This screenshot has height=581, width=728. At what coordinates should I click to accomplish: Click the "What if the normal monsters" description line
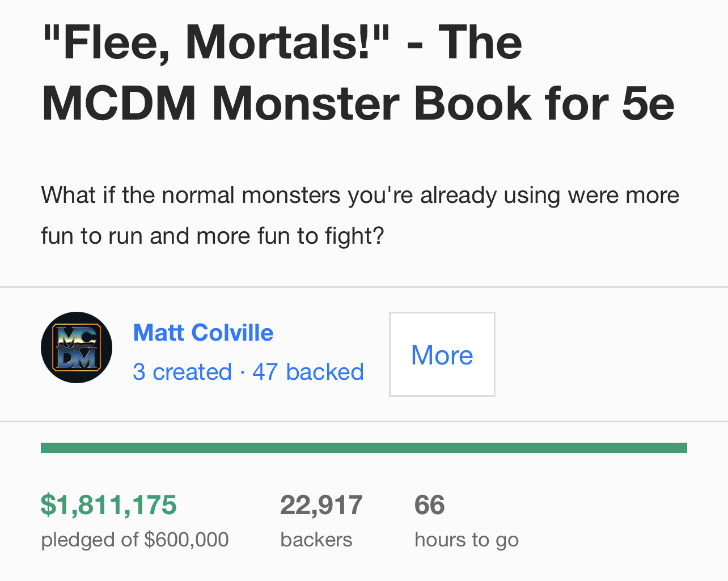[x=359, y=195]
